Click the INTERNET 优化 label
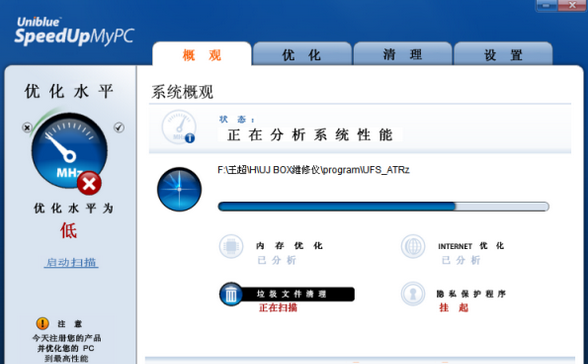The width and height of the screenshot is (588, 364). (x=471, y=246)
